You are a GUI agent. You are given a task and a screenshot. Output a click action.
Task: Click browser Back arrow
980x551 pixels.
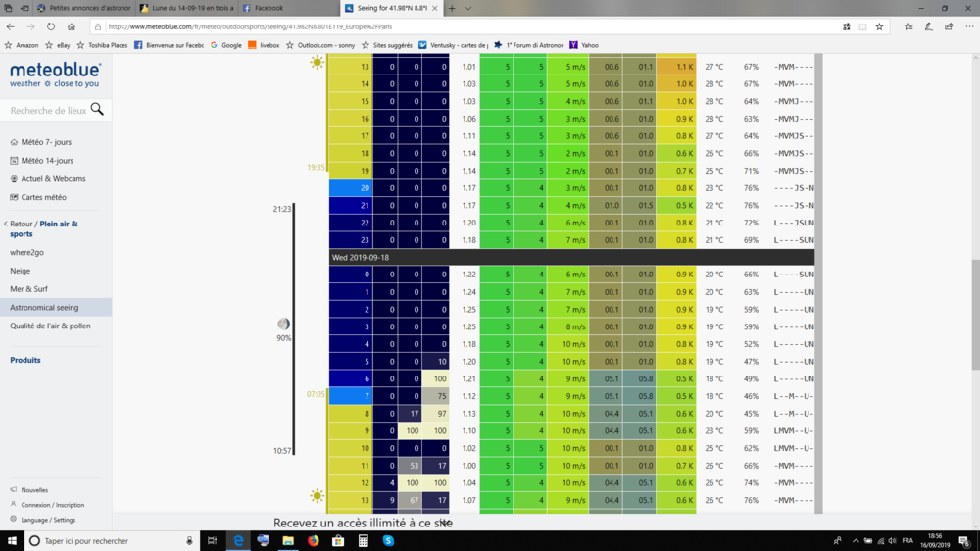coord(11,26)
